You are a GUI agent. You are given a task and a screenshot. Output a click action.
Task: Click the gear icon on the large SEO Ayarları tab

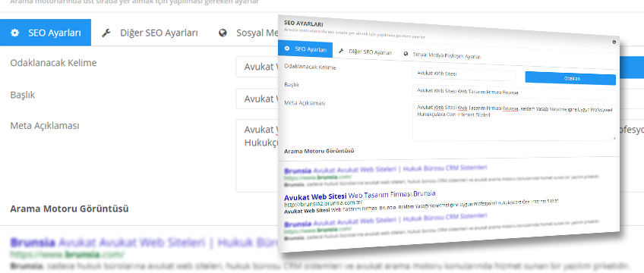tap(14, 33)
